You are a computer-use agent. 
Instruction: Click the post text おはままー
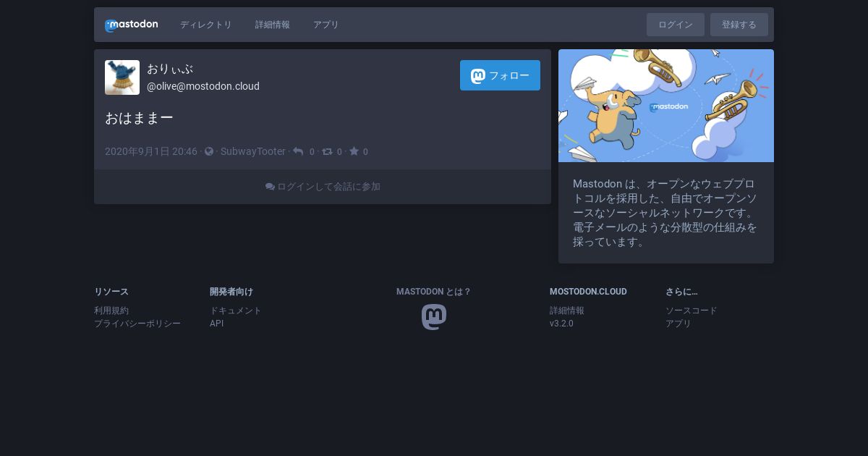[x=139, y=118]
